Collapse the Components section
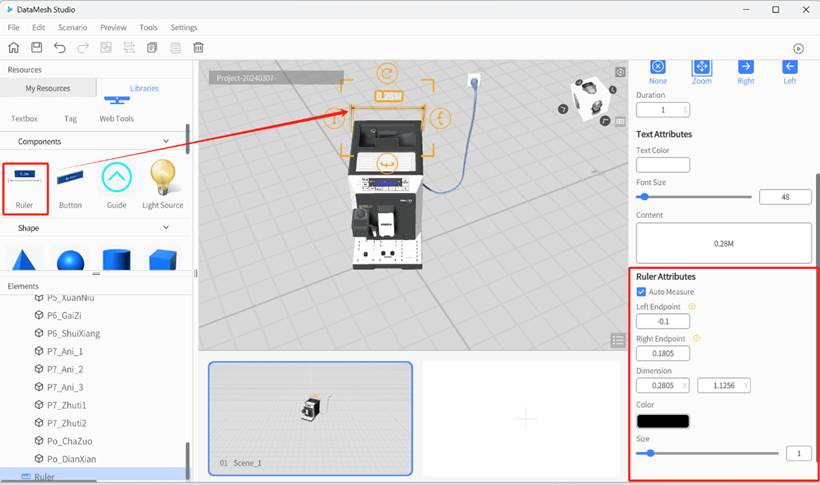This screenshot has height=485, width=820. [x=166, y=142]
